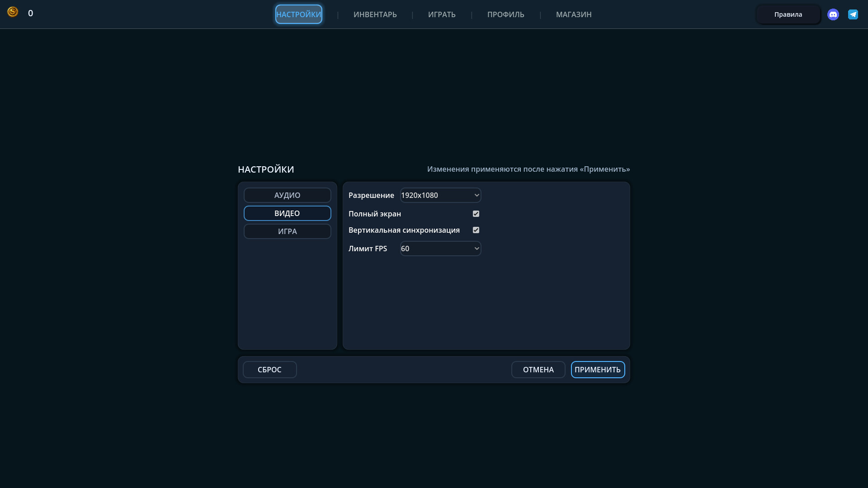Go to ИГРАТЬ in top menu
The image size is (868, 488).
click(442, 14)
